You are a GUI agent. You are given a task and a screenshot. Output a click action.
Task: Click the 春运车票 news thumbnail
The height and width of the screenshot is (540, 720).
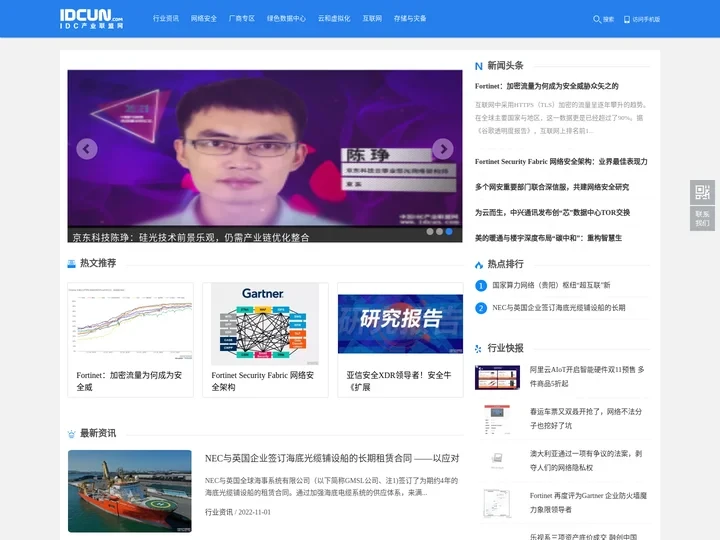pos(497,419)
